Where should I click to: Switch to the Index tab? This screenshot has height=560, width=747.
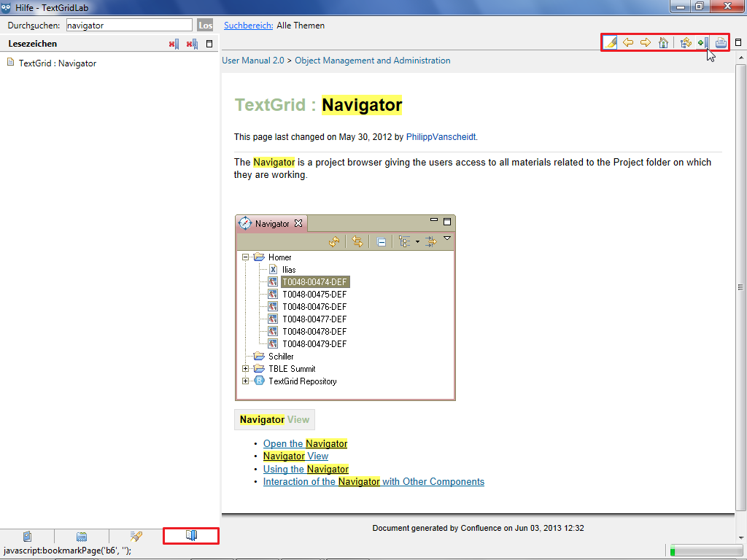pos(82,536)
